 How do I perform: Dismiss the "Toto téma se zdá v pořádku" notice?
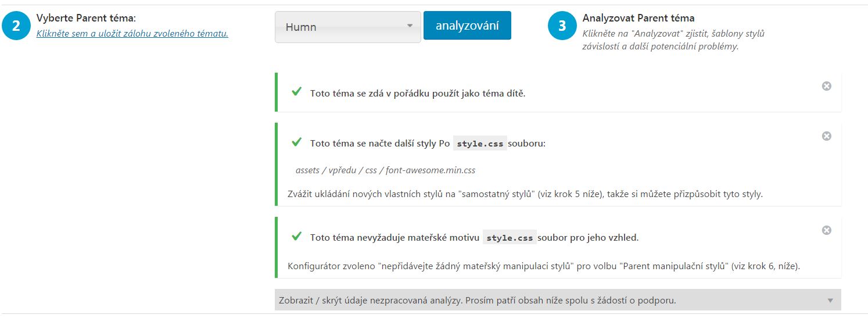coord(826,86)
